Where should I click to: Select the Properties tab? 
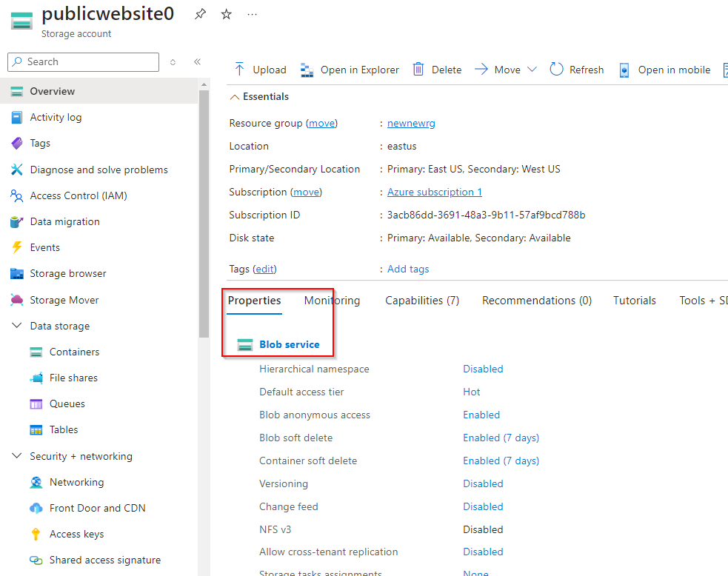(x=255, y=301)
